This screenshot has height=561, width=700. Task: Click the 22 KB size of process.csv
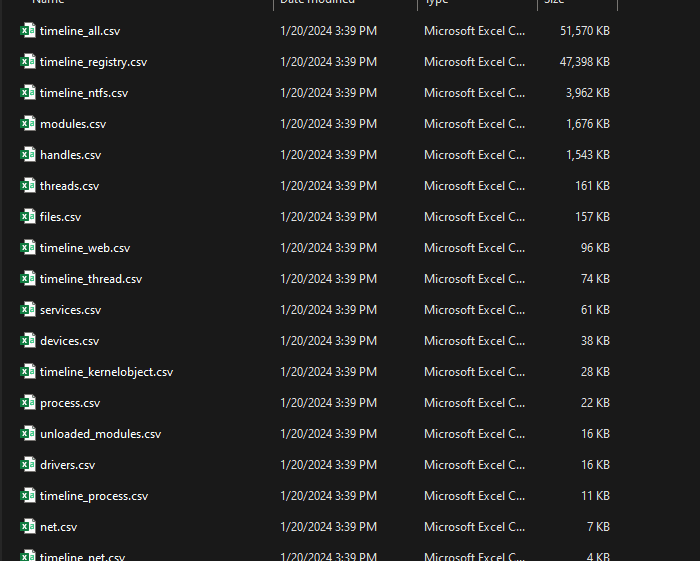point(595,403)
